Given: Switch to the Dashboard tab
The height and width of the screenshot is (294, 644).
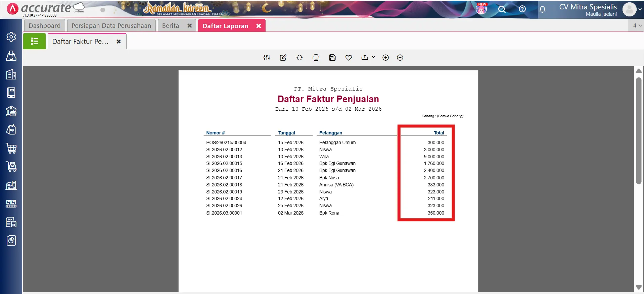Looking at the screenshot, I should click(44, 26).
